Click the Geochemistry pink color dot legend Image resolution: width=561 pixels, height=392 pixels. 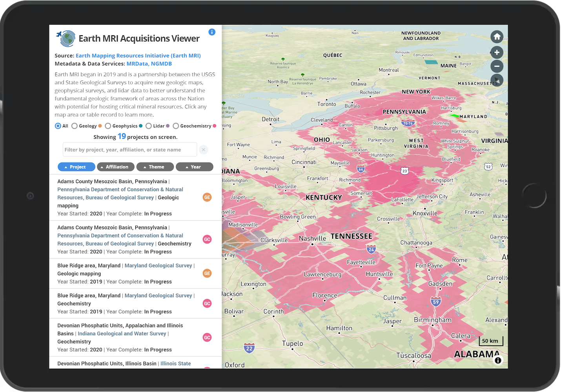click(214, 126)
